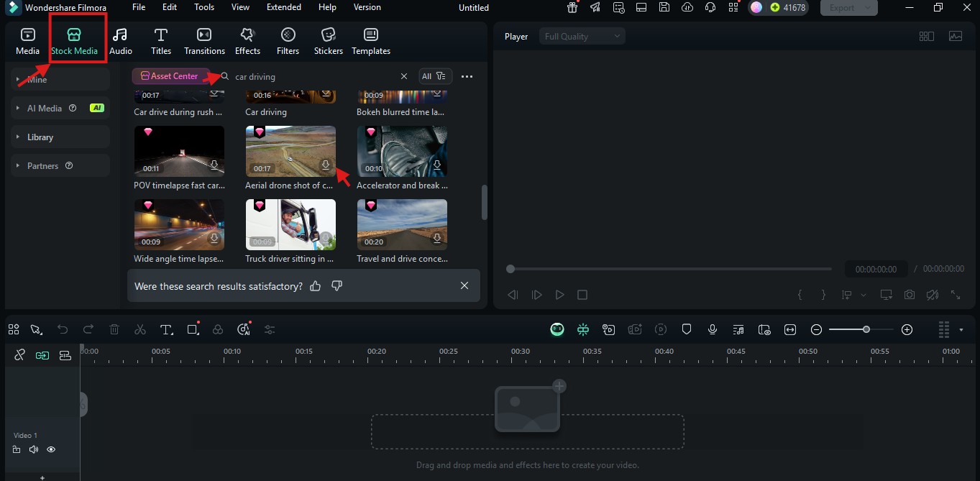Click the Player playback progress slider
980x481 pixels.
tap(669, 269)
